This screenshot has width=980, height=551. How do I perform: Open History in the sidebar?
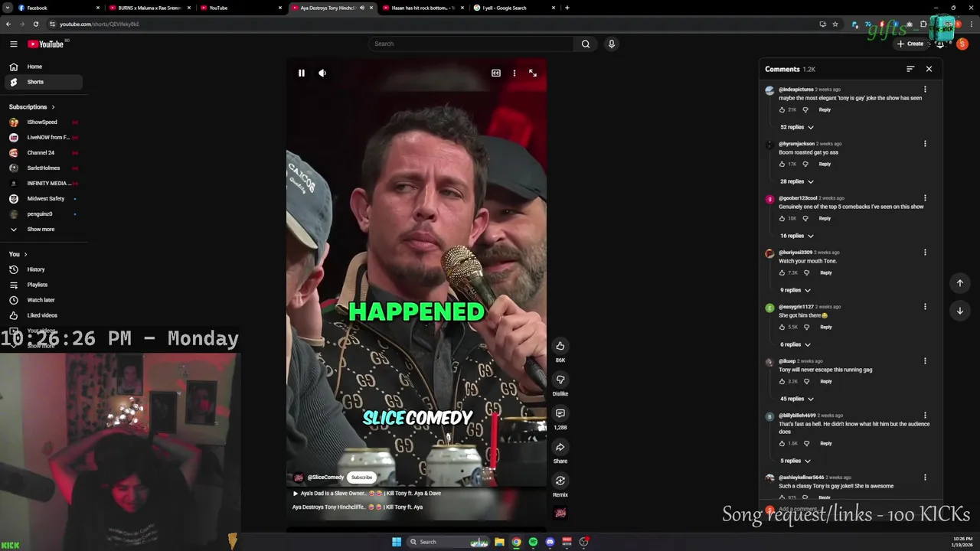(43, 269)
